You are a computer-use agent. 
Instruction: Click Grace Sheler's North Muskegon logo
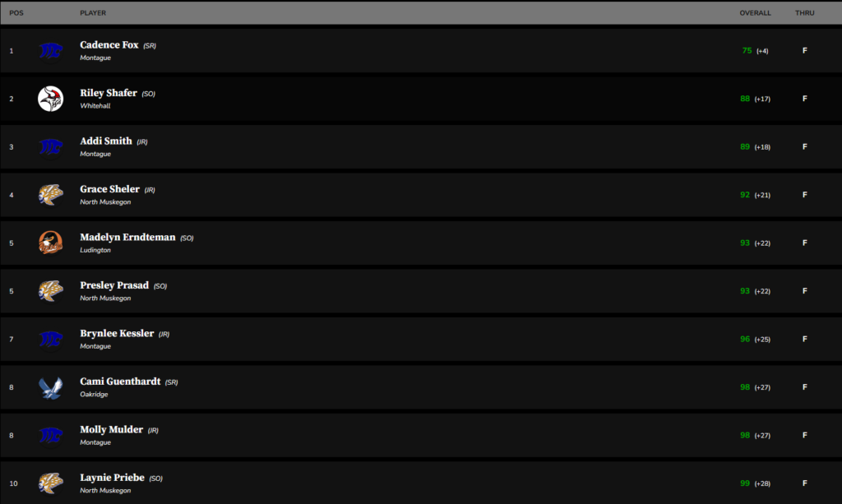tap(51, 195)
